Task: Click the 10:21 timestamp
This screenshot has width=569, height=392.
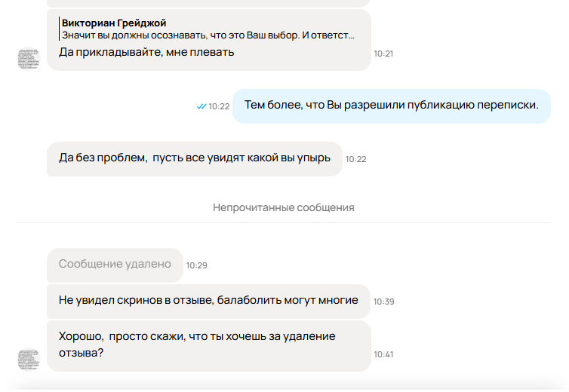Action: (x=383, y=54)
